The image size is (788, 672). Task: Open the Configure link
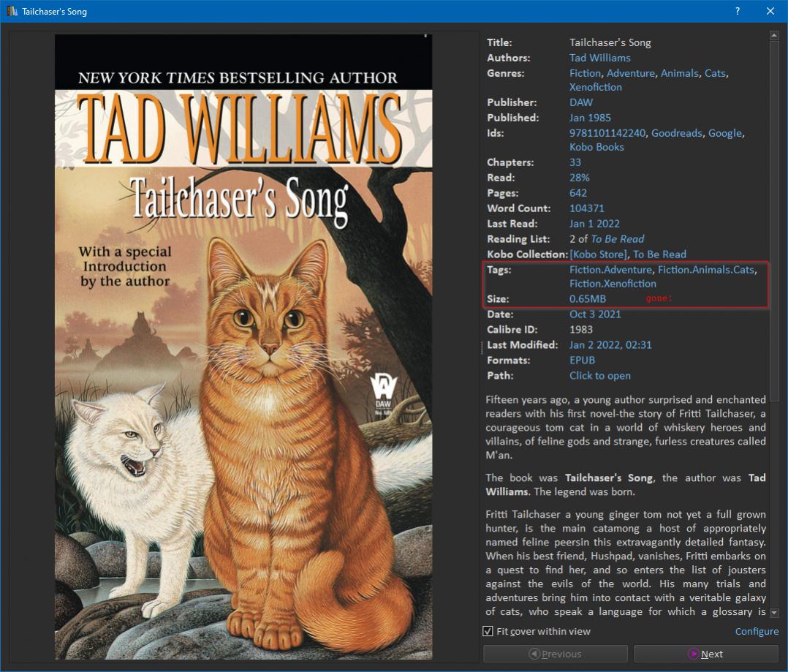(757, 631)
